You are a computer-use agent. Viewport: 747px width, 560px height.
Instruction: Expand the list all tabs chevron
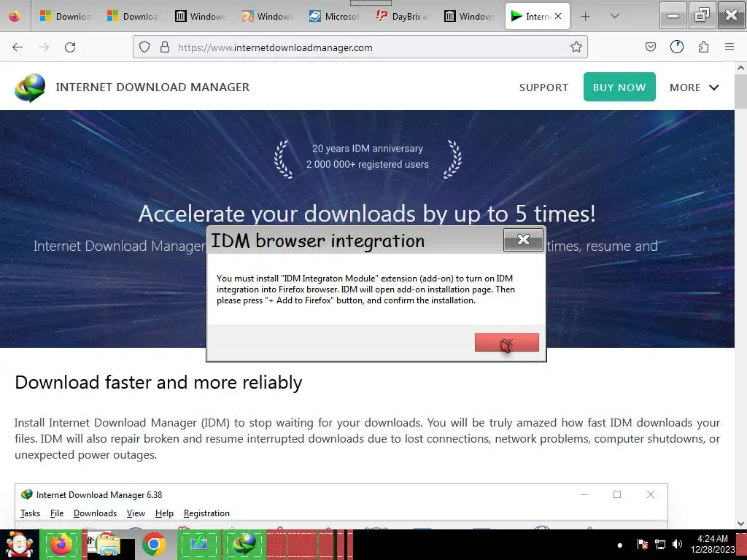pyautogui.click(x=615, y=16)
